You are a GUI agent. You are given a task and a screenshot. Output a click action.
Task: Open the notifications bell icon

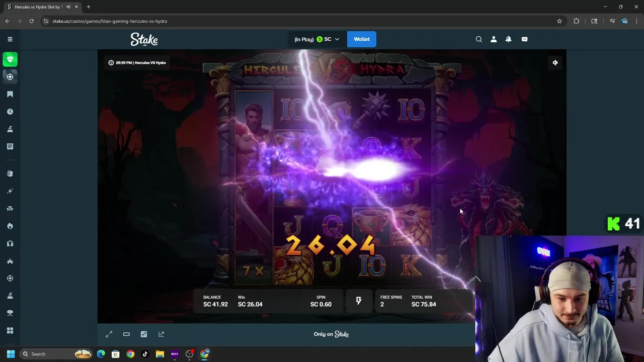point(508,39)
